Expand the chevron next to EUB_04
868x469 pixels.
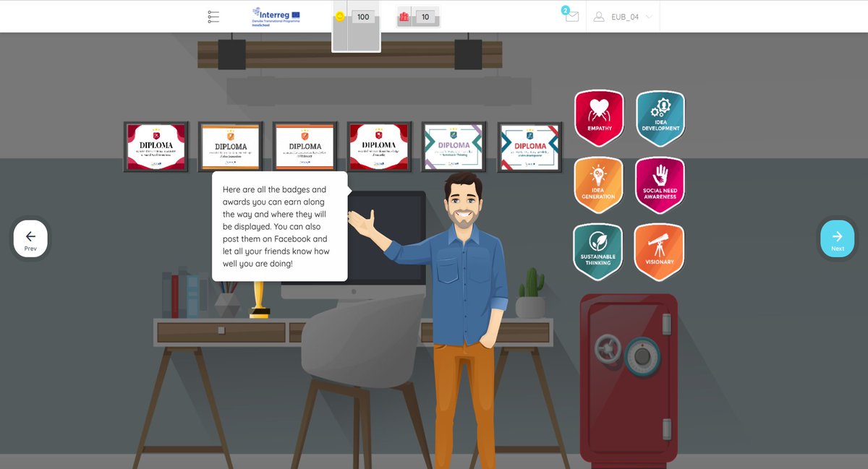click(649, 17)
